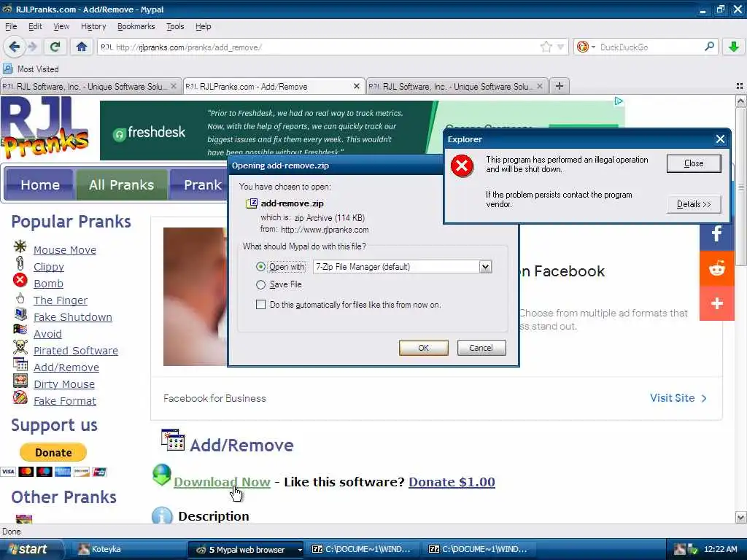The image size is (747, 560).
Task: Click page scrollbar down arrow
Action: [x=740, y=517]
